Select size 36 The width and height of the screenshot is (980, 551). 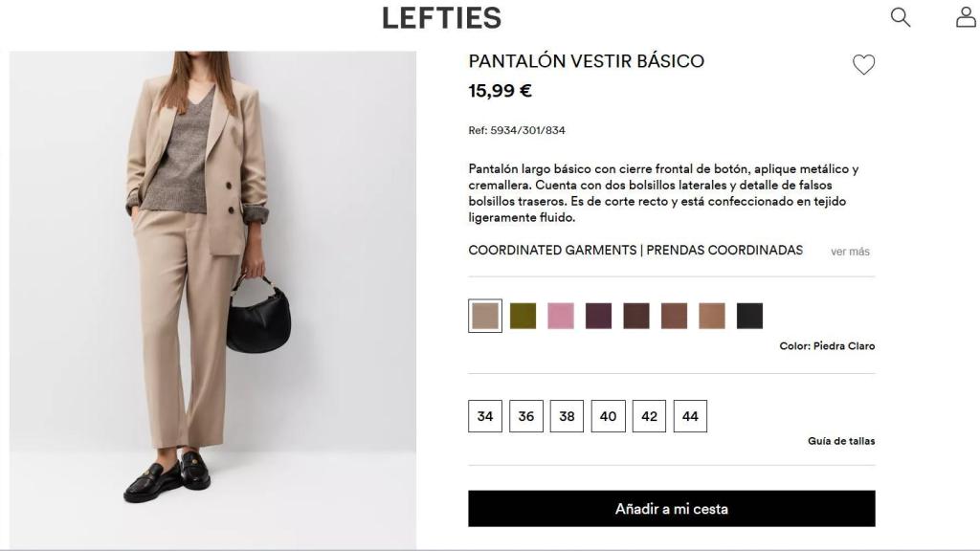click(x=525, y=415)
